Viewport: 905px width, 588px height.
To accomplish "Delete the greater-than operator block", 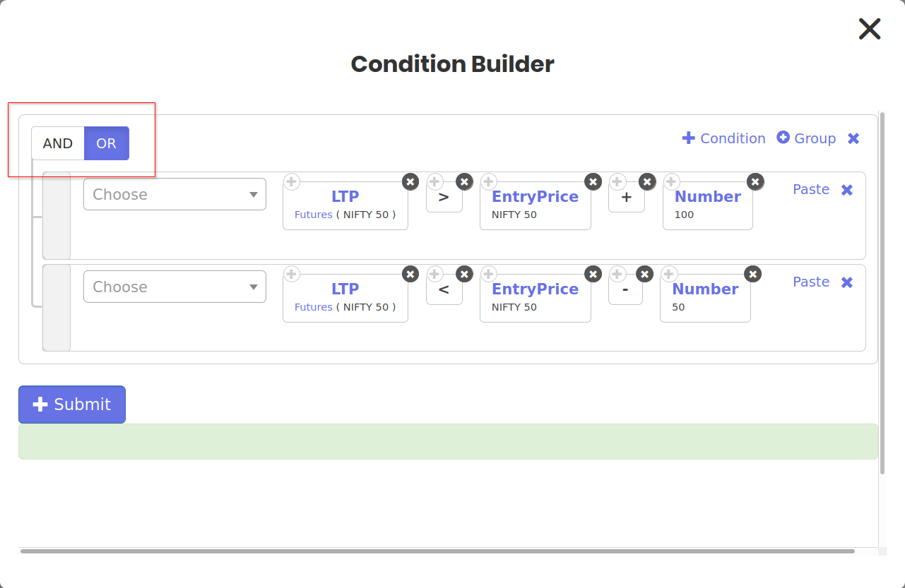I will coord(464,182).
